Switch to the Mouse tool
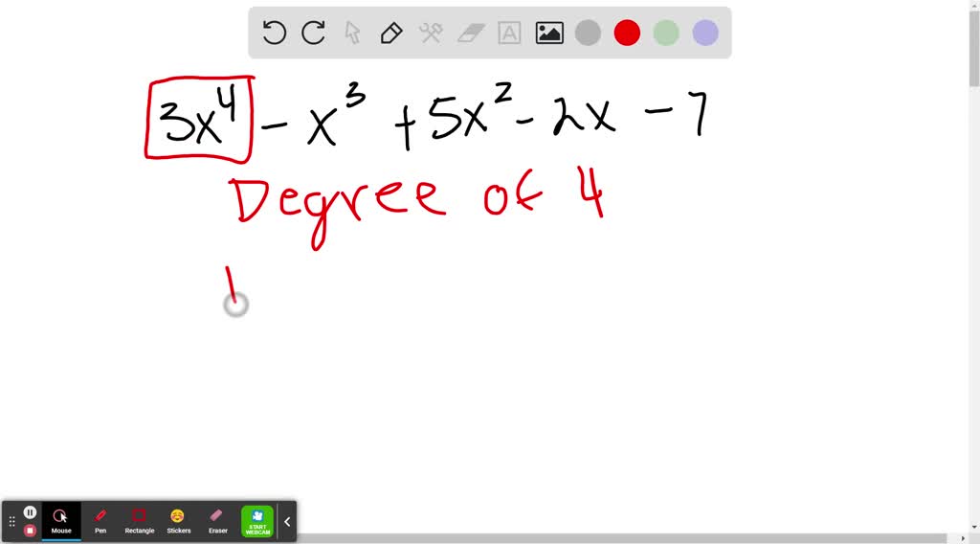This screenshot has width=980, height=544. click(61, 521)
